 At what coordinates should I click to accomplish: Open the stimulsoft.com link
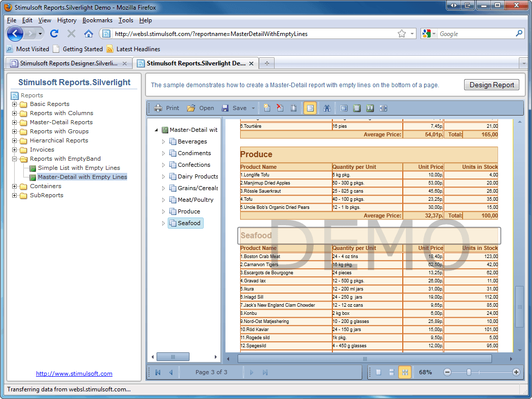coord(74,374)
